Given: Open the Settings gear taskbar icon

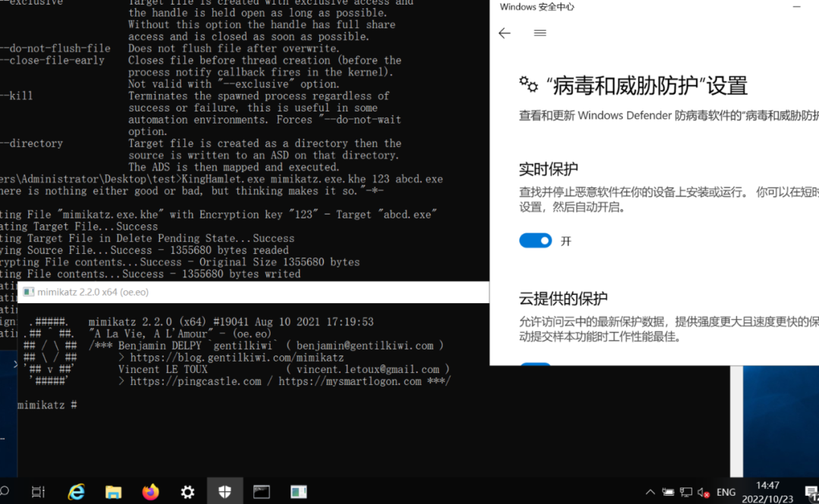Looking at the screenshot, I should 187,491.
